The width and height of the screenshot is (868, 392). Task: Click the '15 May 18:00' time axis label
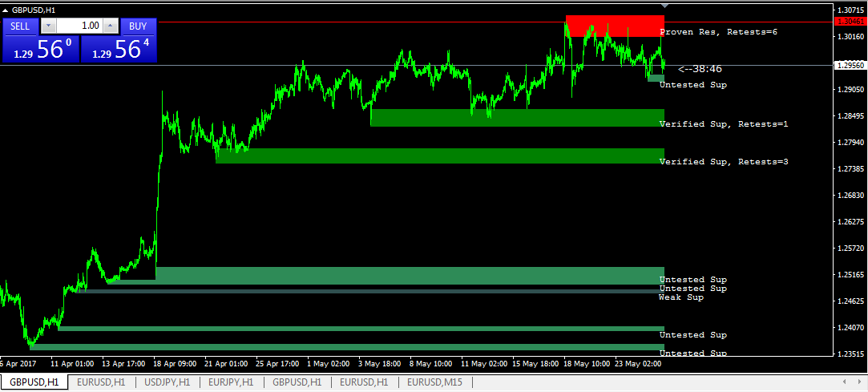pyautogui.click(x=535, y=364)
